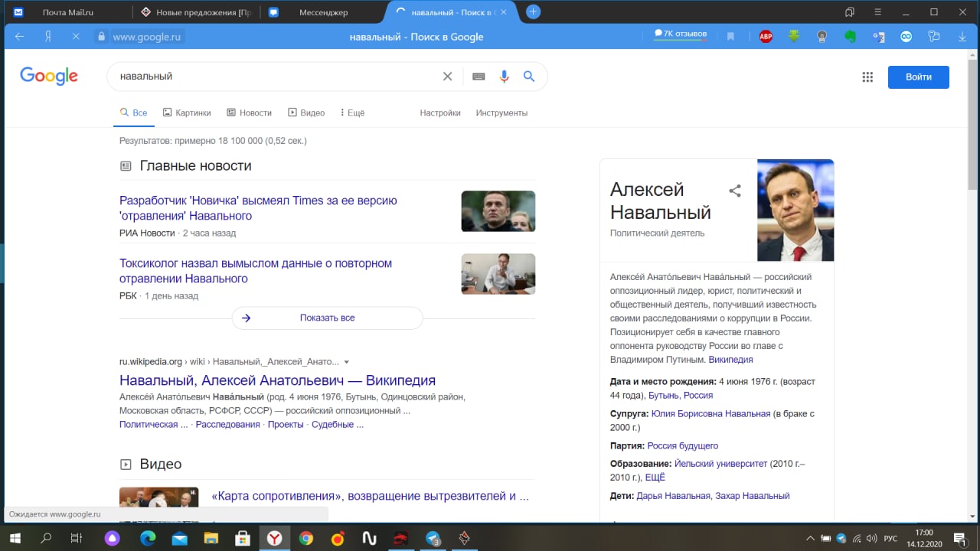Viewport: 980px width, 551px height.
Task: Bookmark this page with the bookmark icon
Action: tap(730, 36)
